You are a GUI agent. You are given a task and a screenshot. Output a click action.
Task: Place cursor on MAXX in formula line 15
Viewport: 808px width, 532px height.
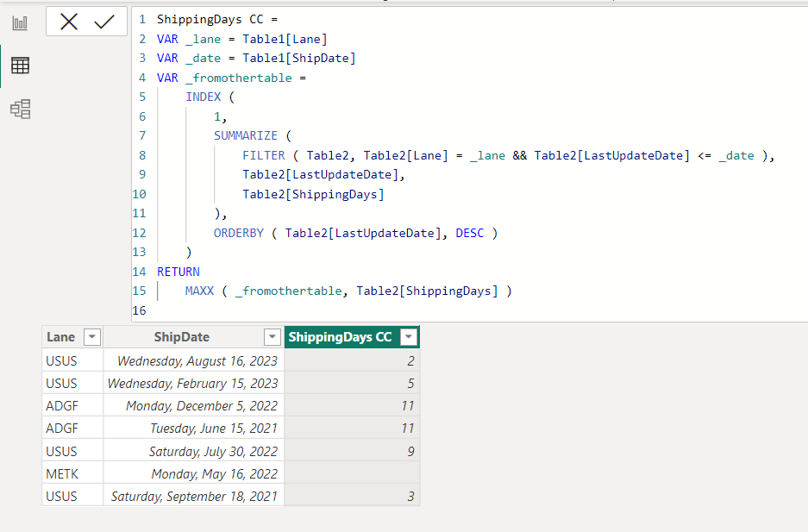click(x=199, y=291)
